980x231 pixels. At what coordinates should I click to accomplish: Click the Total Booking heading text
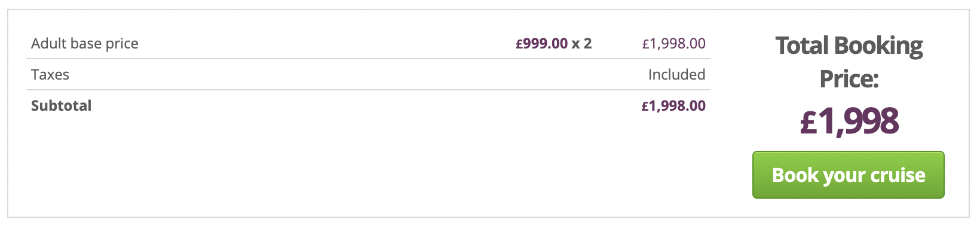click(x=849, y=46)
